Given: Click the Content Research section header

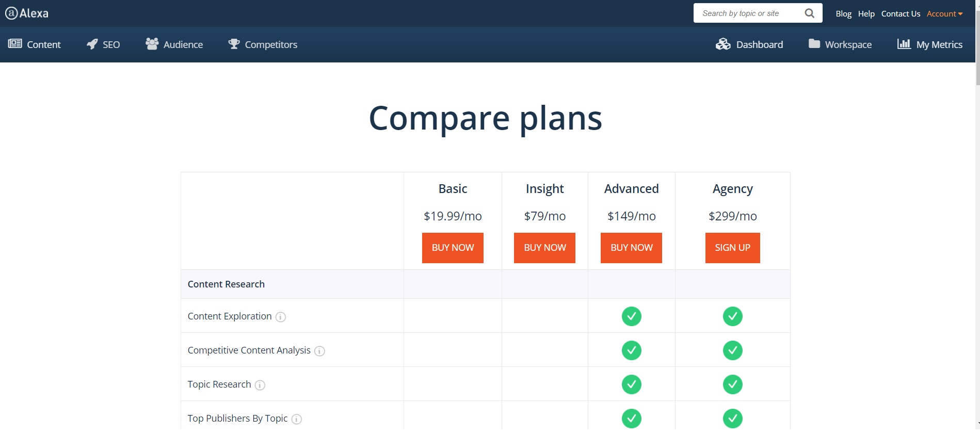Looking at the screenshot, I should [226, 284].
